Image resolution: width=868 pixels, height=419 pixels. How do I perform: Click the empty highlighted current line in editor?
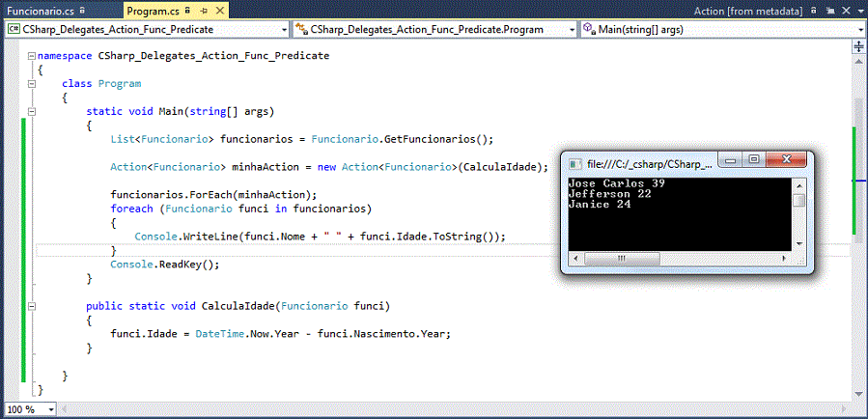(x=443, y=251)
